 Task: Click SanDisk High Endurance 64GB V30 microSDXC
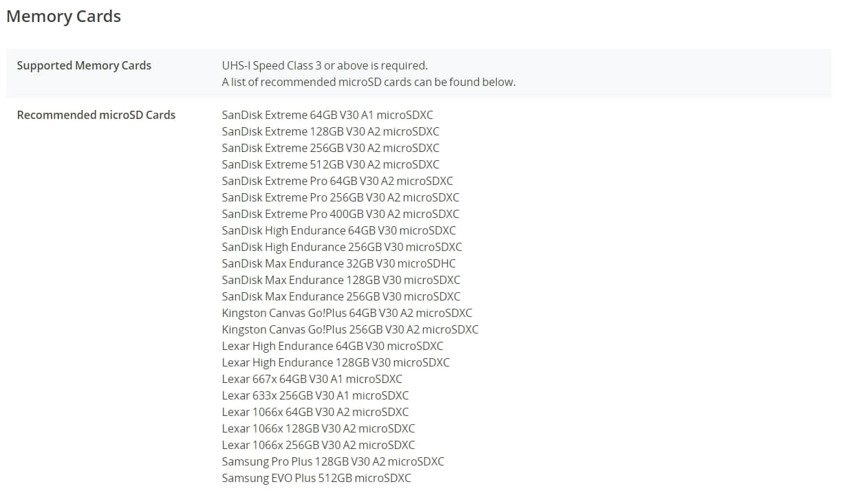click(339, 230)
